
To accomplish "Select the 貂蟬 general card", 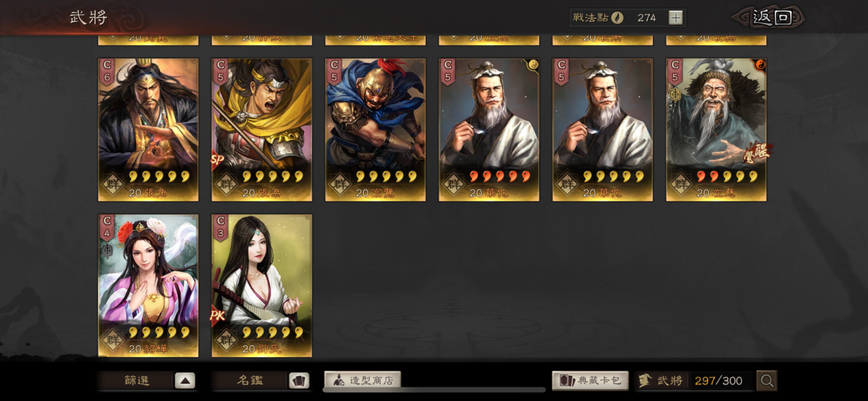I will click(x=149, y=285).
